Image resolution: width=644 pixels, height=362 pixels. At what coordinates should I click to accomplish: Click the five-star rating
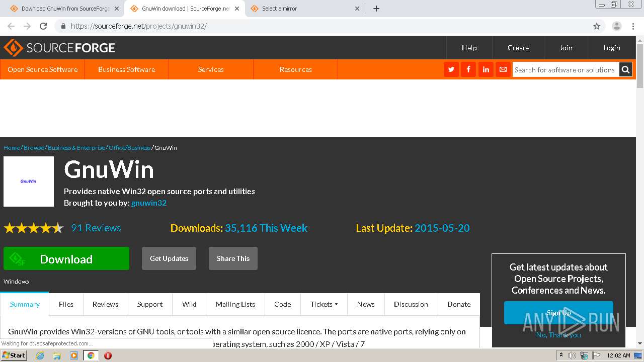tap(34, 228)
